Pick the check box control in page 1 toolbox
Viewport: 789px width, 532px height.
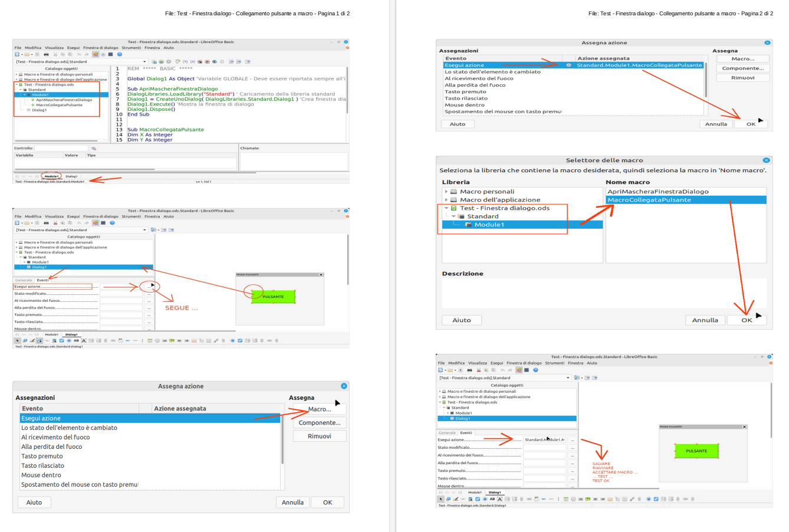(x=61, y=340)
